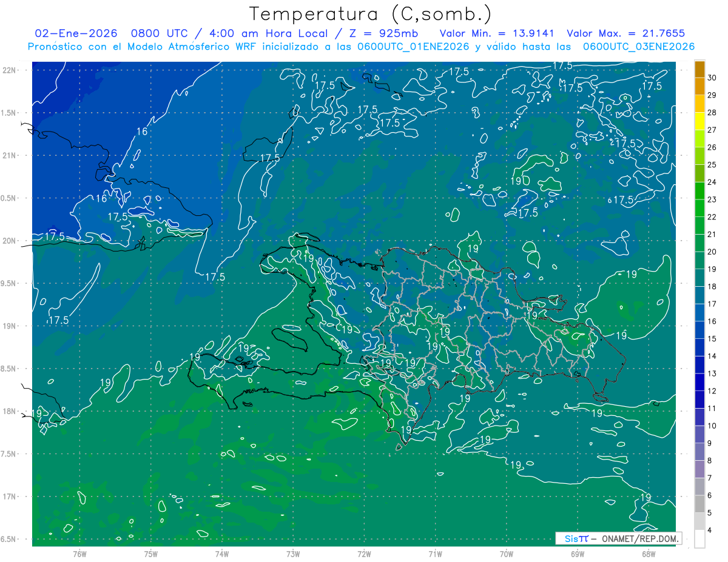This screenshot has height=562, width=728.
Task: Click the colorbar label '4'
Action: click(x=710, y=530)
